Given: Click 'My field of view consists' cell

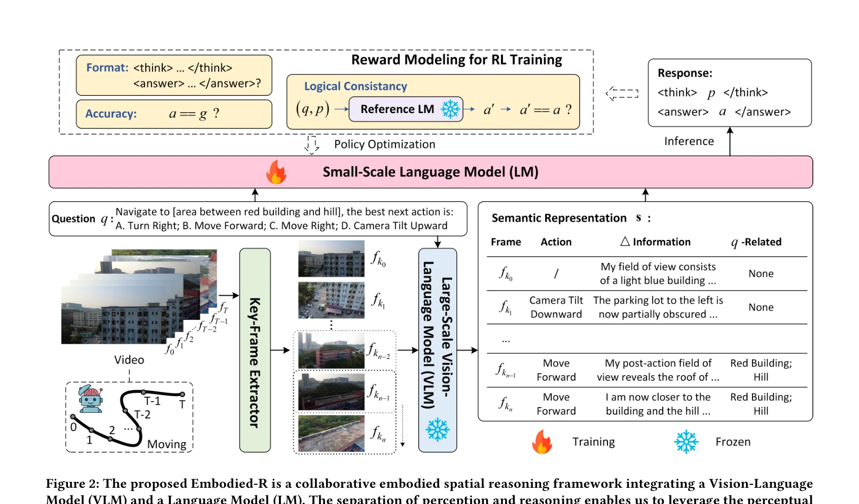Looking at the screenshot, I should tap(658, 273).
